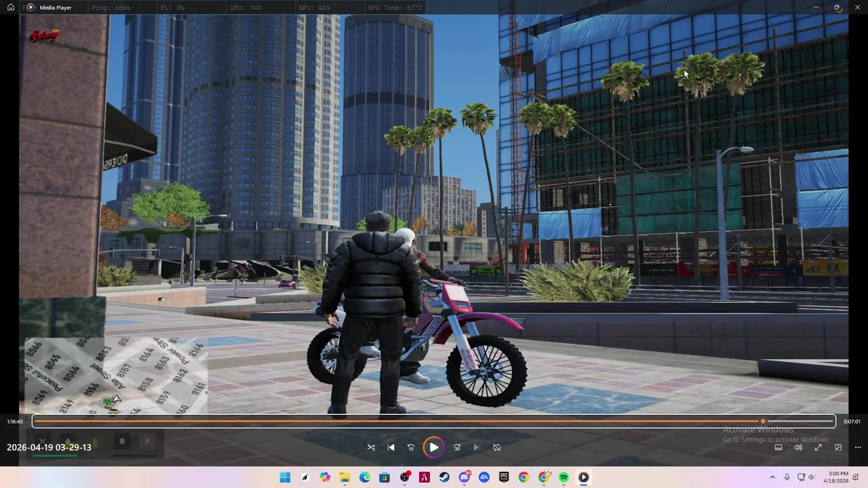Open the notification center bell
This screenshot has height=488, width=868.
coord(857,477)
